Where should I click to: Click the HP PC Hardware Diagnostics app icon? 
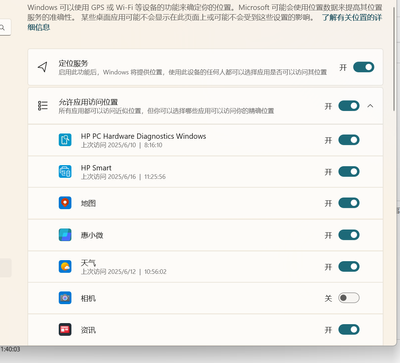click(65, 140)
